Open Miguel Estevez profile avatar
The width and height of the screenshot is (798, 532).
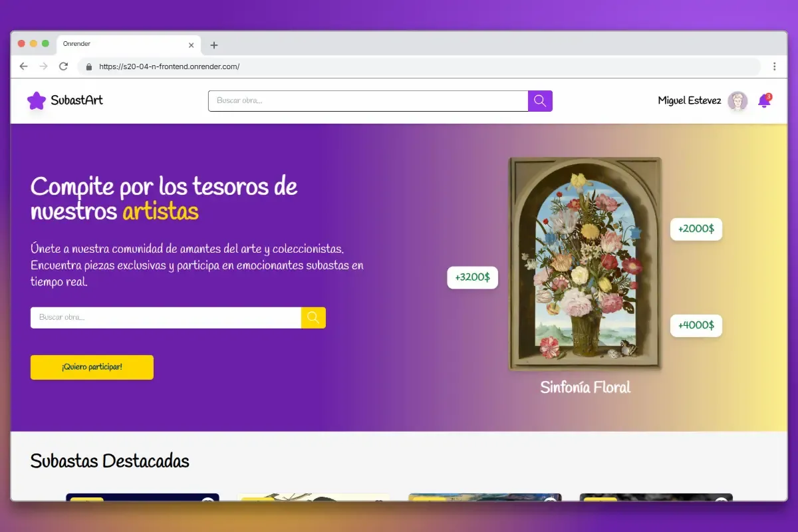(737, 101)
